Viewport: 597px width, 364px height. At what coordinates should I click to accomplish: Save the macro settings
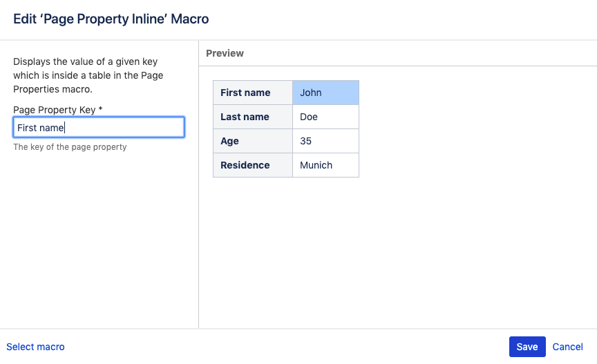pos(527,347)
